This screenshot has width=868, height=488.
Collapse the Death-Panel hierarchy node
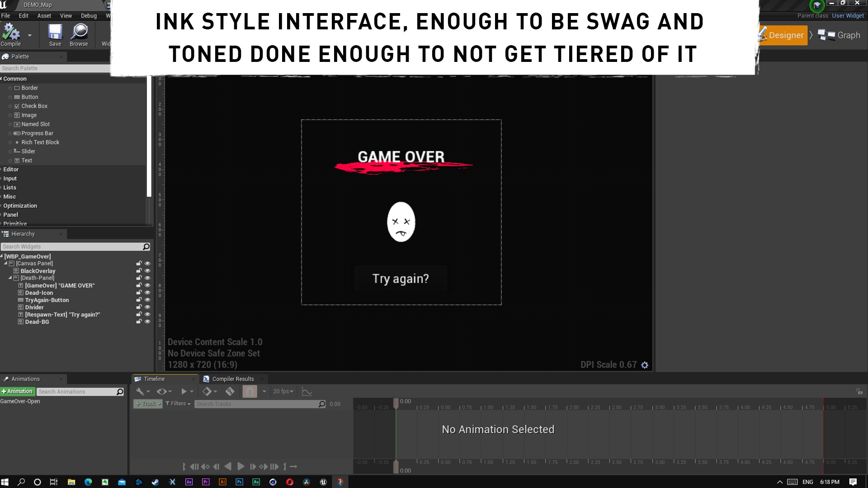tap(10, 278)
